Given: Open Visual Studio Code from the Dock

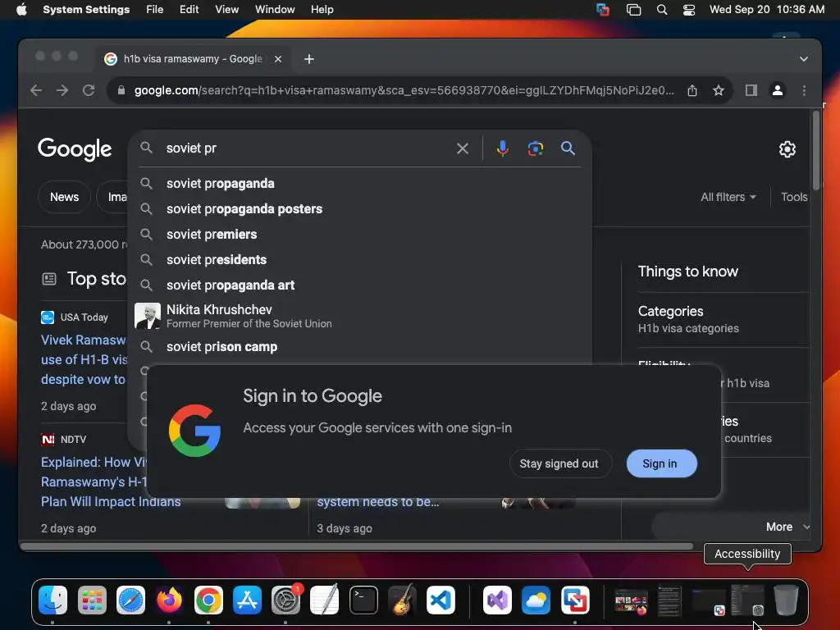Looking at the screenshot, I should point(441,600).
